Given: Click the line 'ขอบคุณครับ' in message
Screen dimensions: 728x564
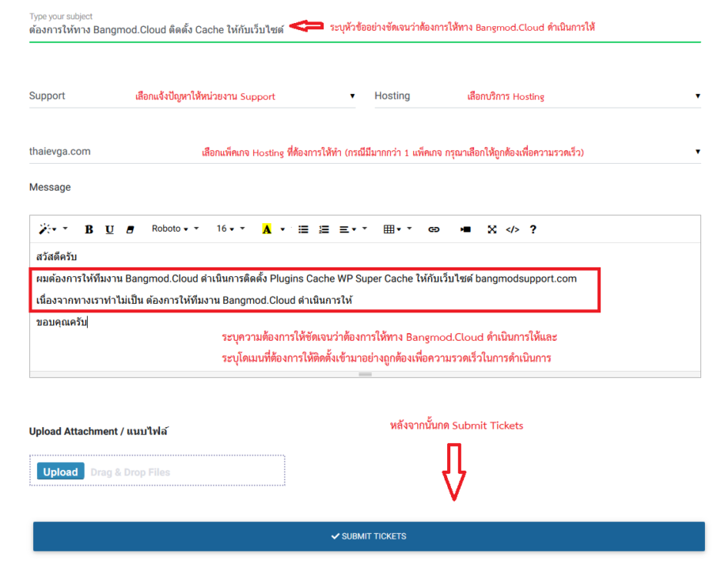Looking at the screenshot, I should click(62, 322).
